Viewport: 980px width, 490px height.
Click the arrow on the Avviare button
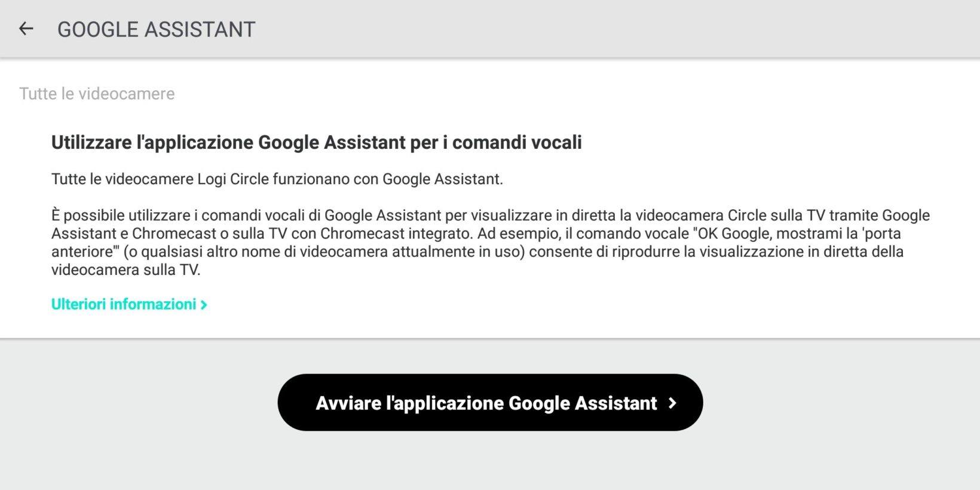pos(672,403)
